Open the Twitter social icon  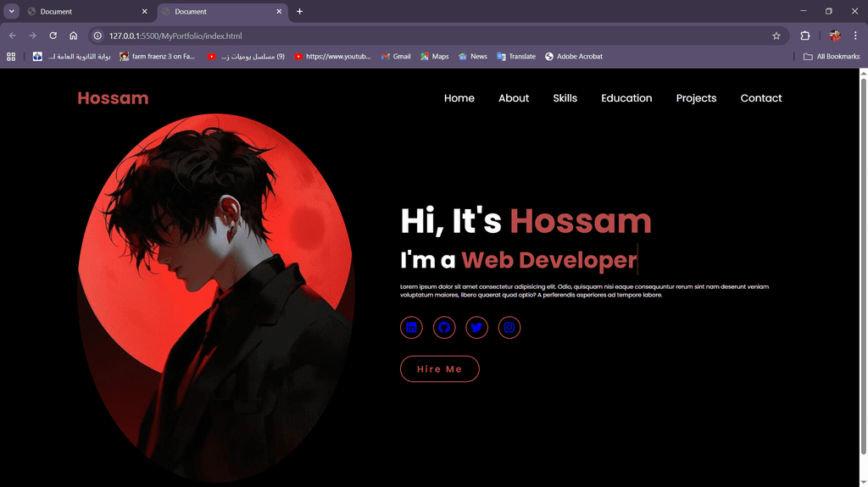click(x=476, y=327)
